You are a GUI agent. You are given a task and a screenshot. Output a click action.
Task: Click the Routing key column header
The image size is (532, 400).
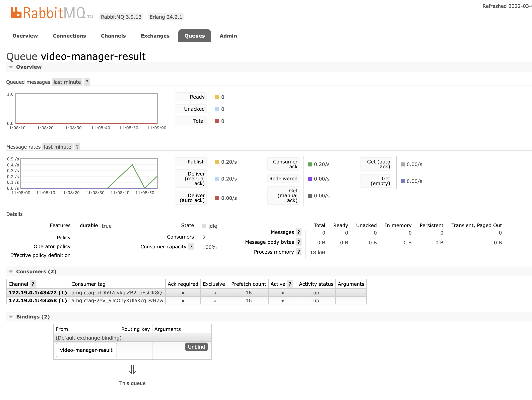pos(136,329)
